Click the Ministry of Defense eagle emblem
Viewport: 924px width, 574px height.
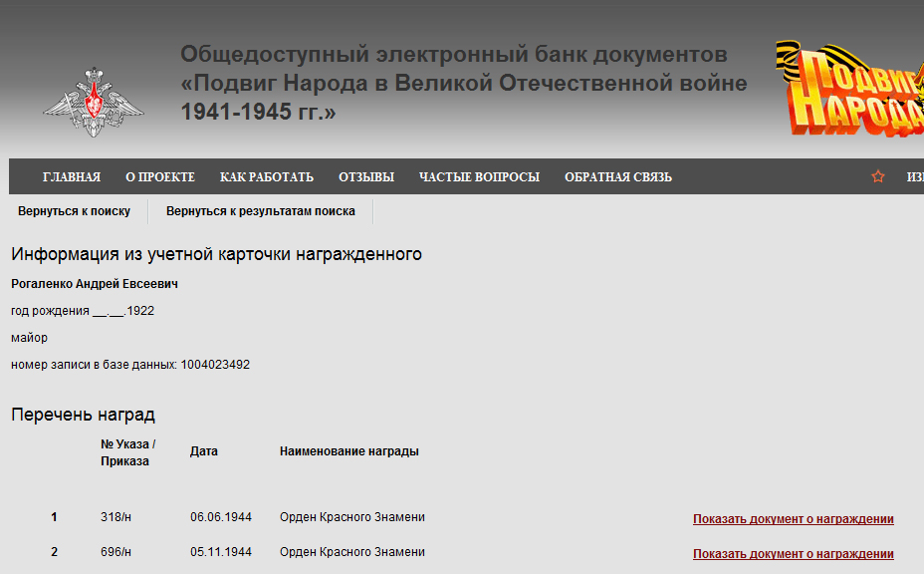point(93,101)
